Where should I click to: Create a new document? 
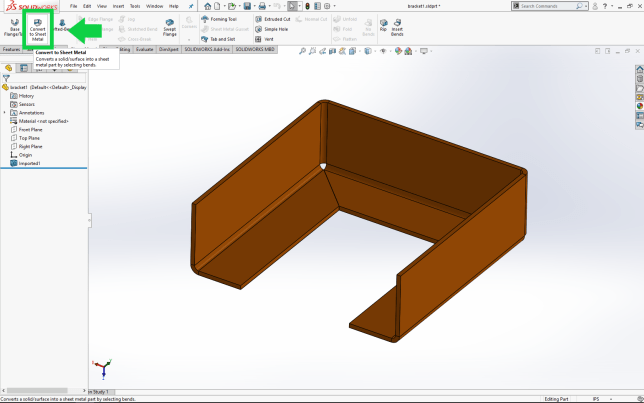(217, 6)
